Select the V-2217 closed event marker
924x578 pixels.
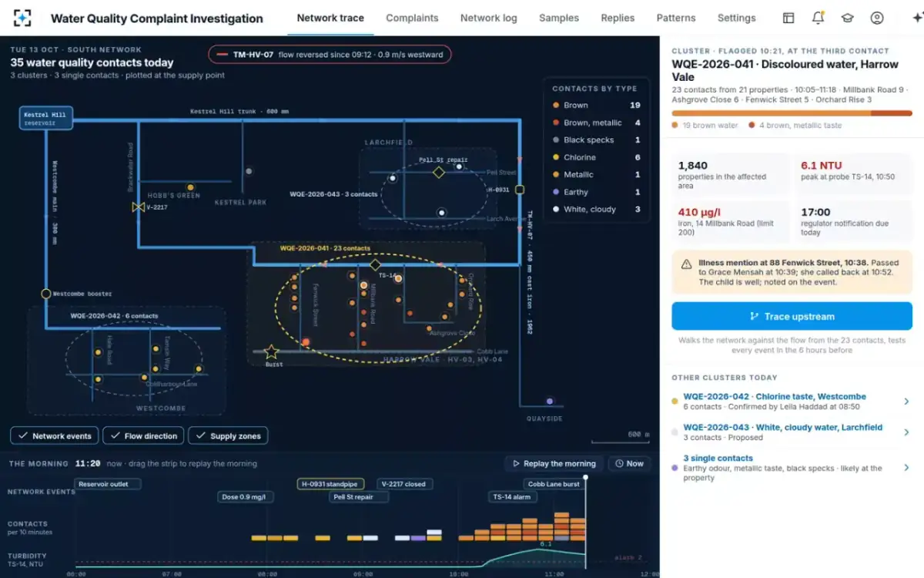point(405,484)
